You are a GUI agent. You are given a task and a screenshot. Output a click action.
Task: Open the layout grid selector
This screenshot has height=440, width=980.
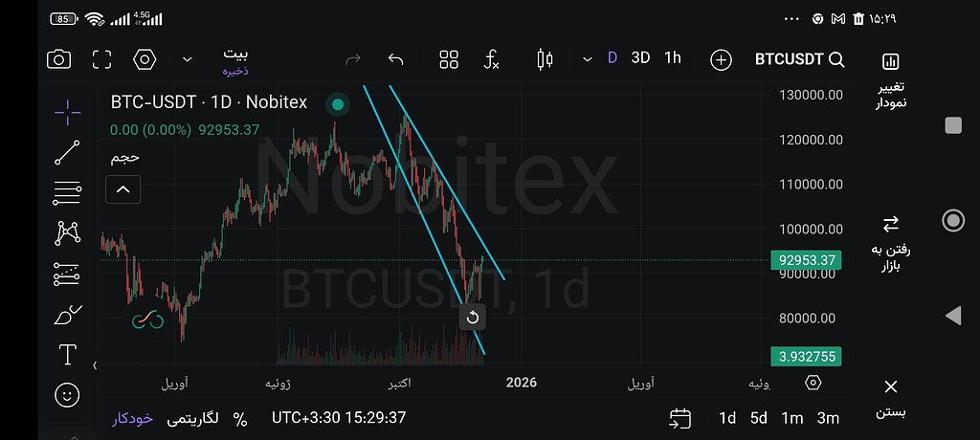[x=449, y=59]
